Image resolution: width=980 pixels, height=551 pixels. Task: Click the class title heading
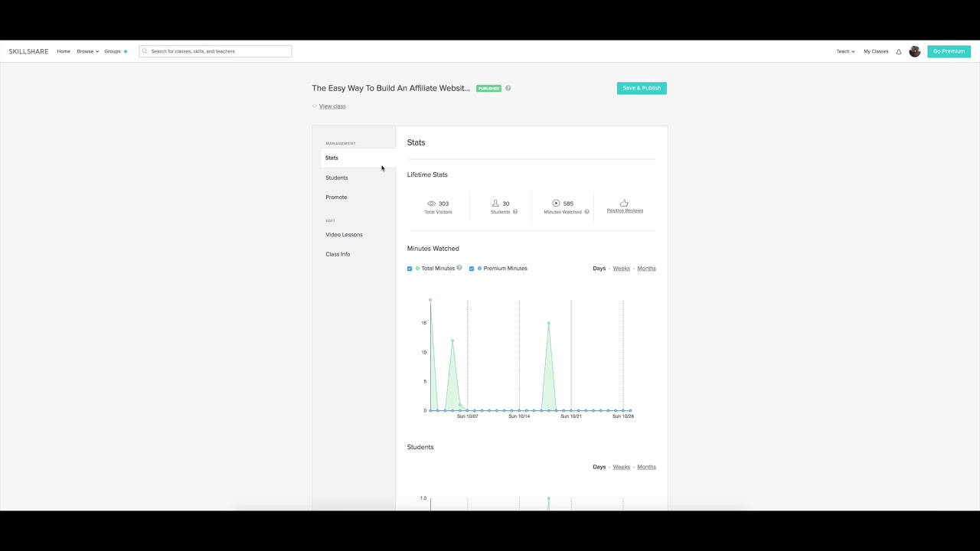[390, 88]
